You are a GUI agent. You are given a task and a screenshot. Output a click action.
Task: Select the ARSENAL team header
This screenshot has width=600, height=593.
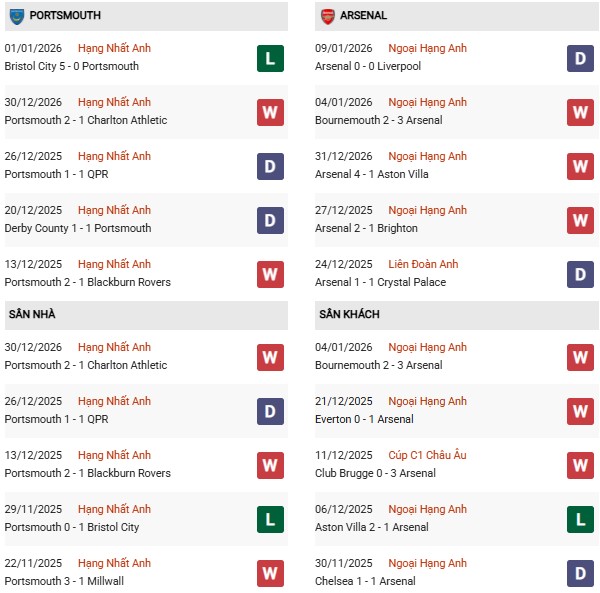coord(363,16)
